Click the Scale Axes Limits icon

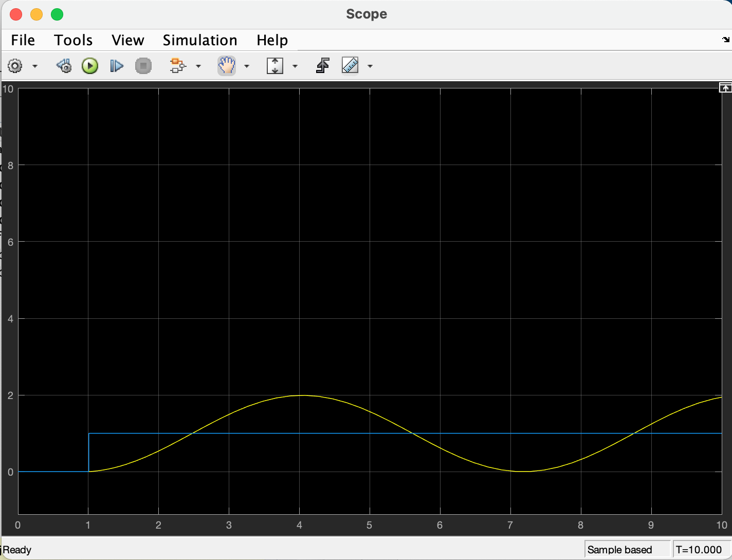pos(275,66)
